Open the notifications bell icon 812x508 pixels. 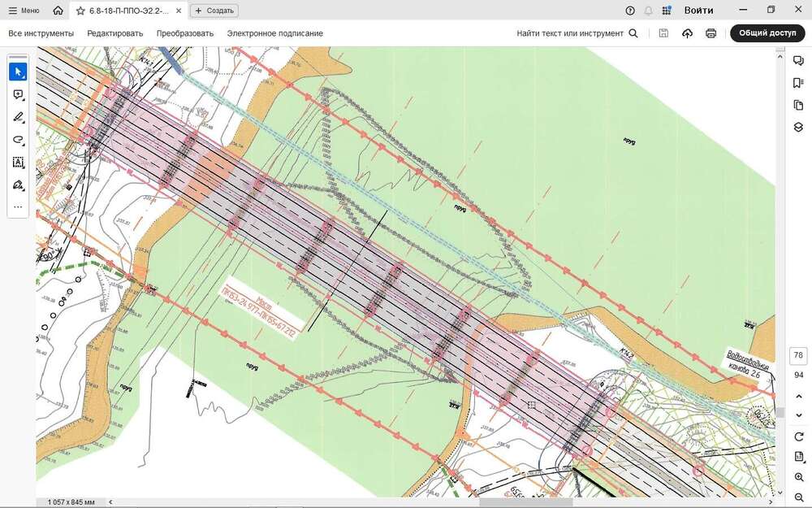coord(648,11)
